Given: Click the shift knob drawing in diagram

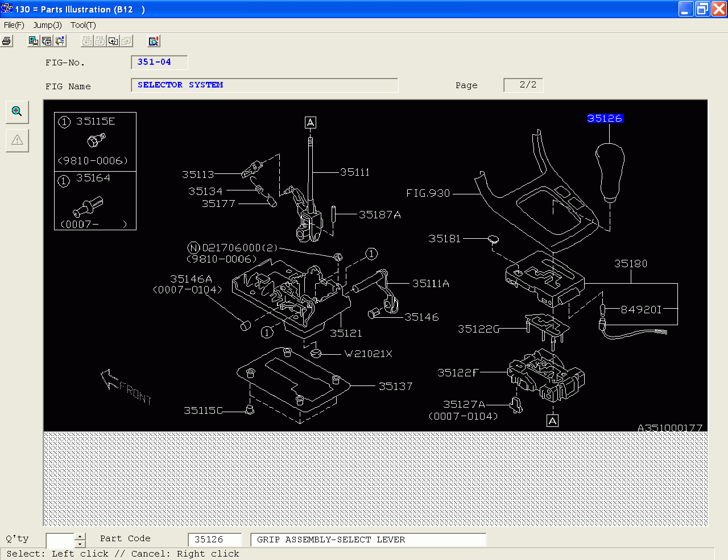Looking at the screenshot, I should coord(610,172).
